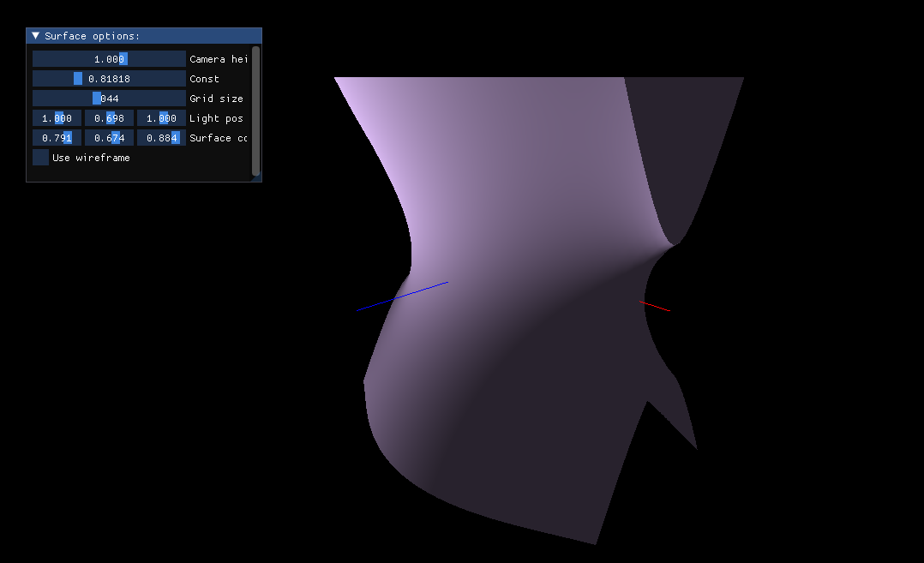The image size is (924, 563).
Task: Select Light pos first value field
Action: click(57, 118)
